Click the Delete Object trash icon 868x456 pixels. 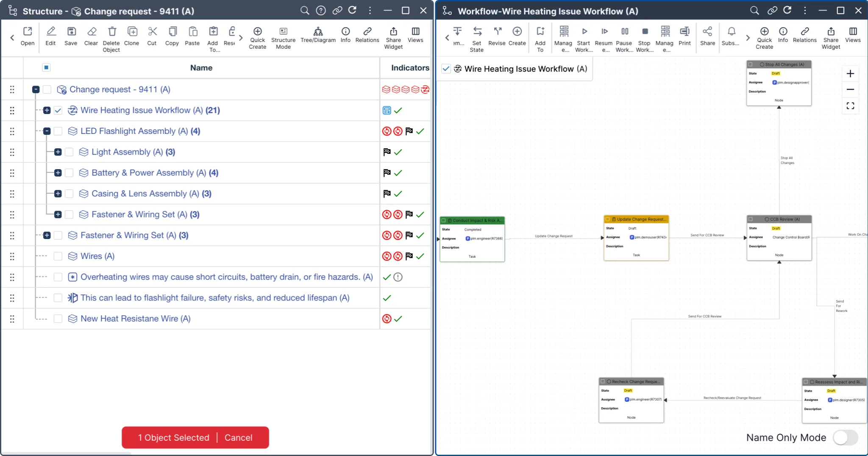[111, 32]
